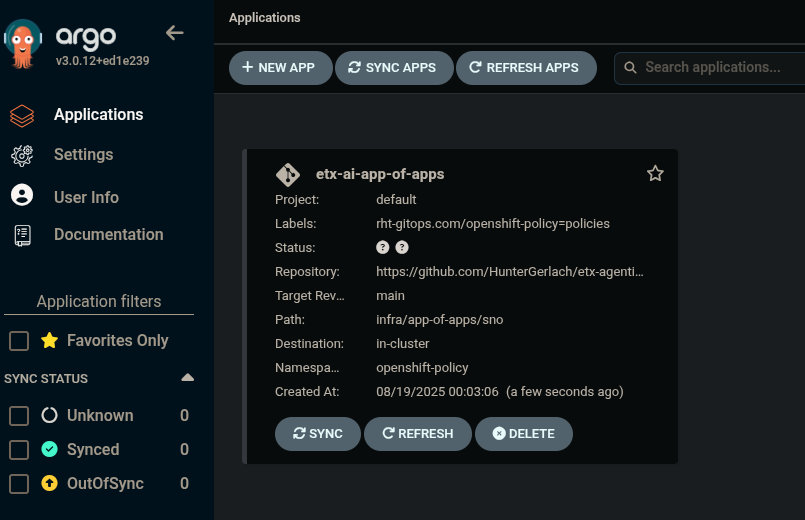Click the Synced count 0
Screen dimensions: 805x520
(x=184, y=449)
